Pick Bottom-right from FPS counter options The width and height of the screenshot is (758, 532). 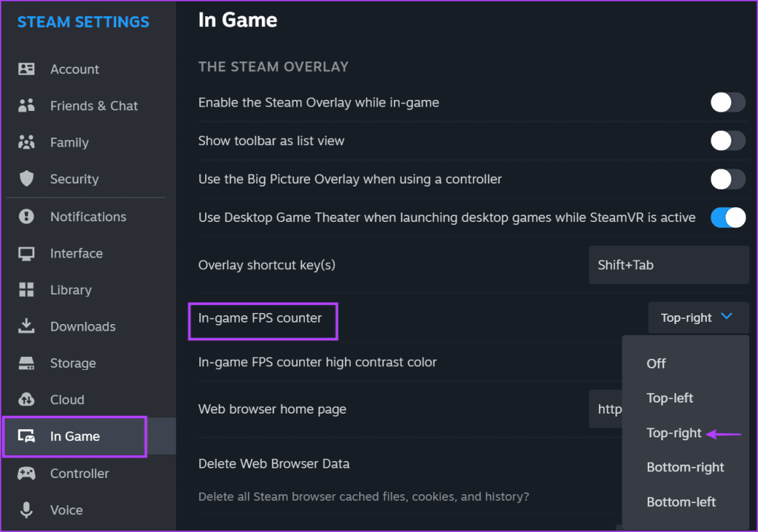coord(685,467)
